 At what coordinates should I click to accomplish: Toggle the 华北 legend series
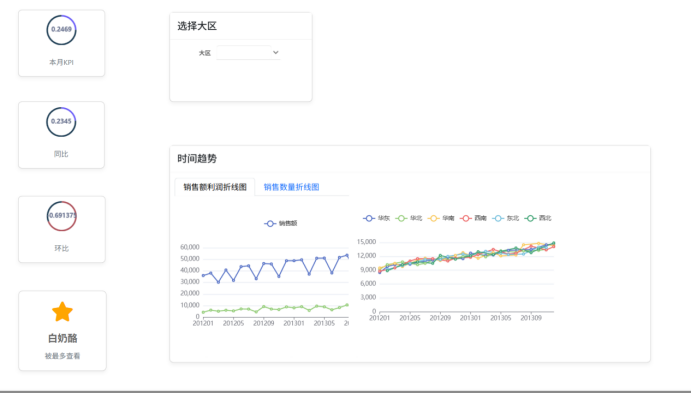tap(409, 218)
